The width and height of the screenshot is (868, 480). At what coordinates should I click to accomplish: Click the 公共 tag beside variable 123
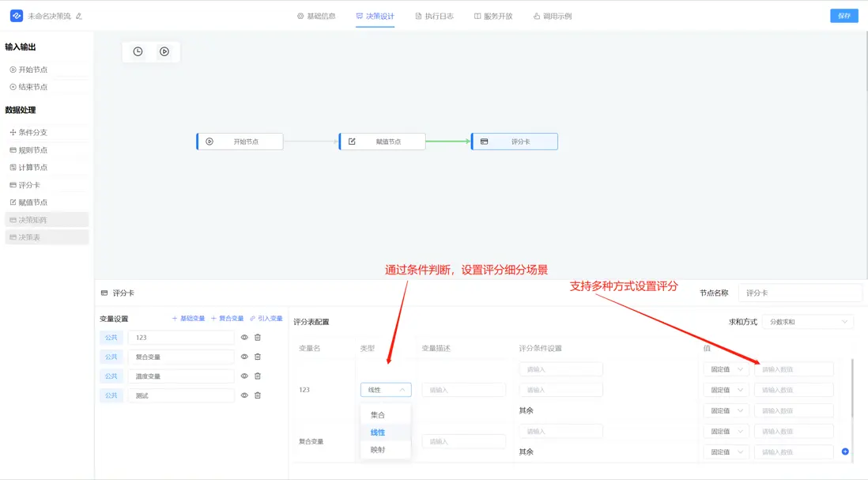click(111, 337)
